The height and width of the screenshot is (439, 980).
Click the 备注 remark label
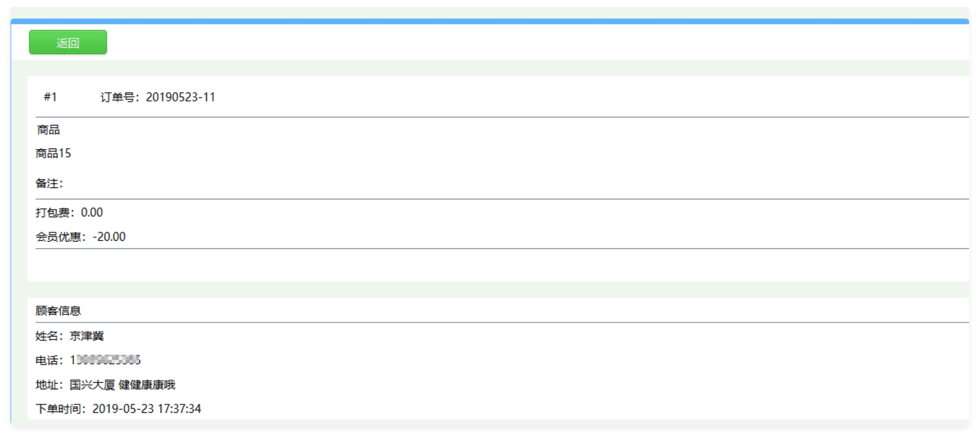pyautogui.click(x=48, y=183)
